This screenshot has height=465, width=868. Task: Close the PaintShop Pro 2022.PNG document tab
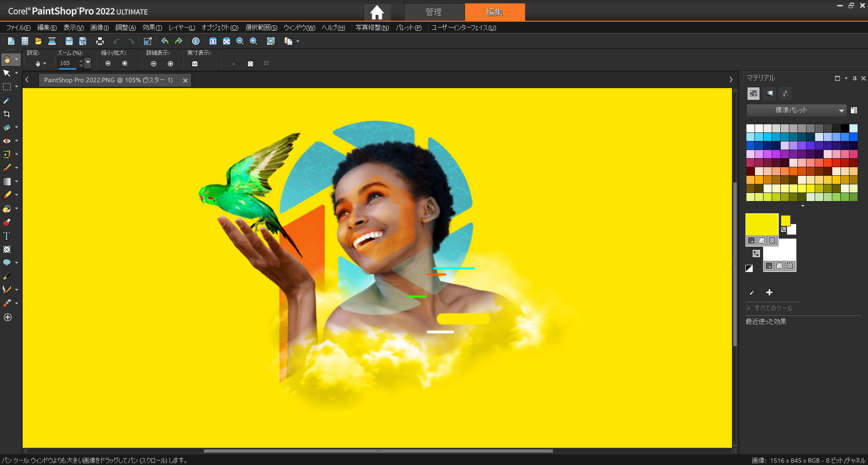click(185, 80)
